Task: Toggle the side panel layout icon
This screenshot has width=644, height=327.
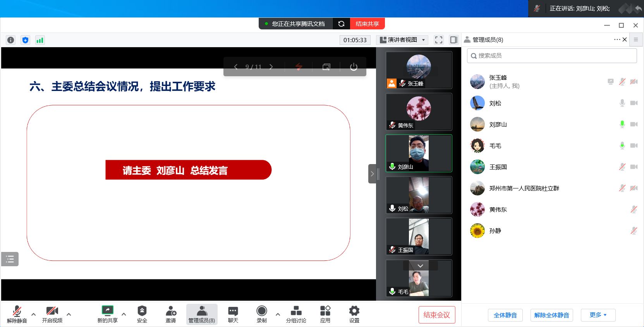Action: click(453, 40)
